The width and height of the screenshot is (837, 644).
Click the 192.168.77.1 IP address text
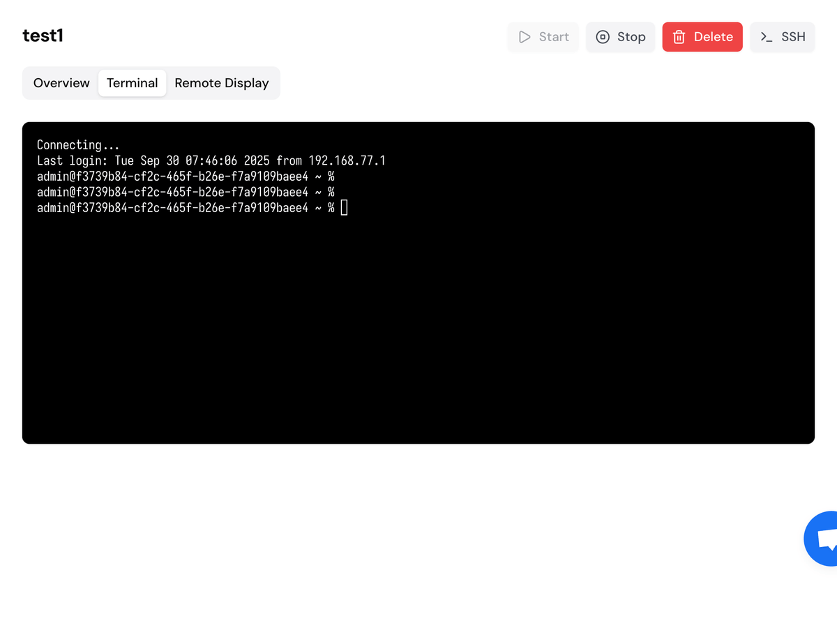(347, 161)
